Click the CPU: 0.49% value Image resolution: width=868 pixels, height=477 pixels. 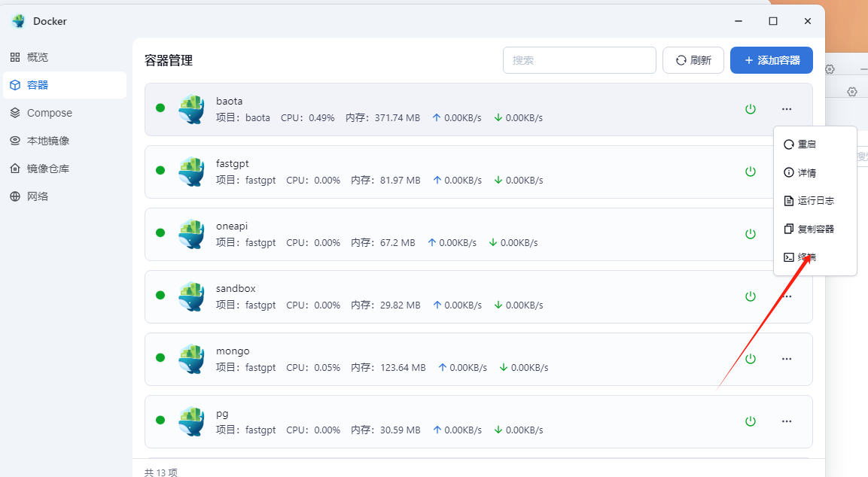(x=308, y=118)
